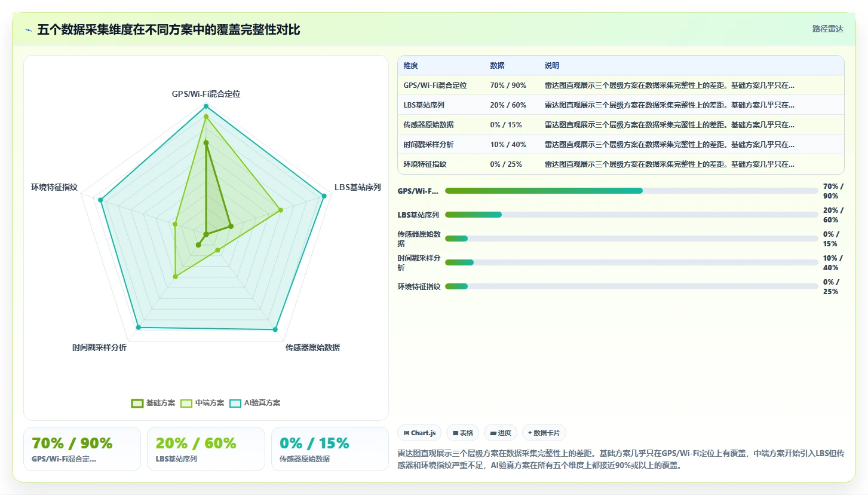Click the LBS基站序列 progress bar
868x495 pixels.
(x=631, y=215)
